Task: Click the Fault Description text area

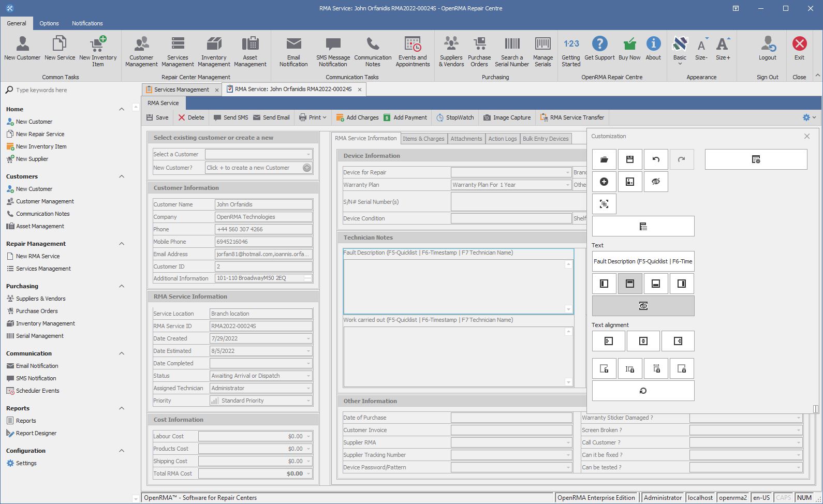Action: click(x=458, y=286)
